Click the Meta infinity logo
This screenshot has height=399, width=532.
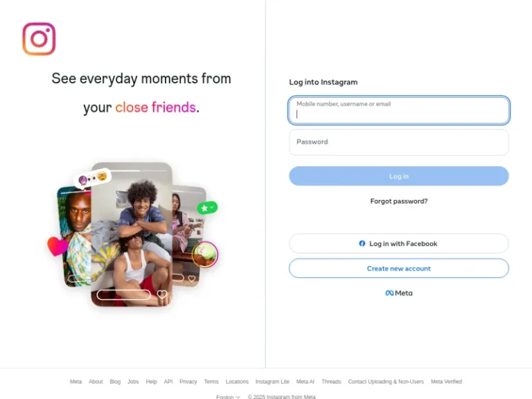(x=389, y=293)
